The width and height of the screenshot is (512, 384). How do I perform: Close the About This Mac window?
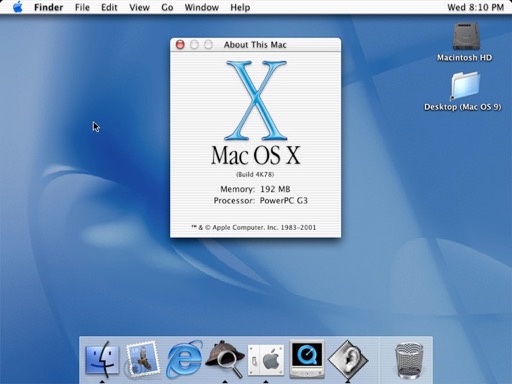(x=180, y=44)
